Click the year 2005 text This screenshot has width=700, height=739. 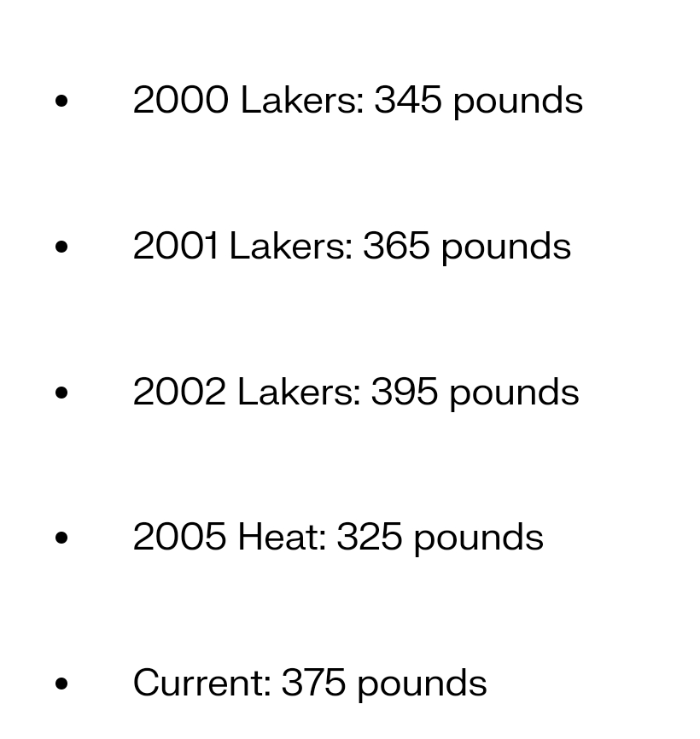click(x=179, y=538)
